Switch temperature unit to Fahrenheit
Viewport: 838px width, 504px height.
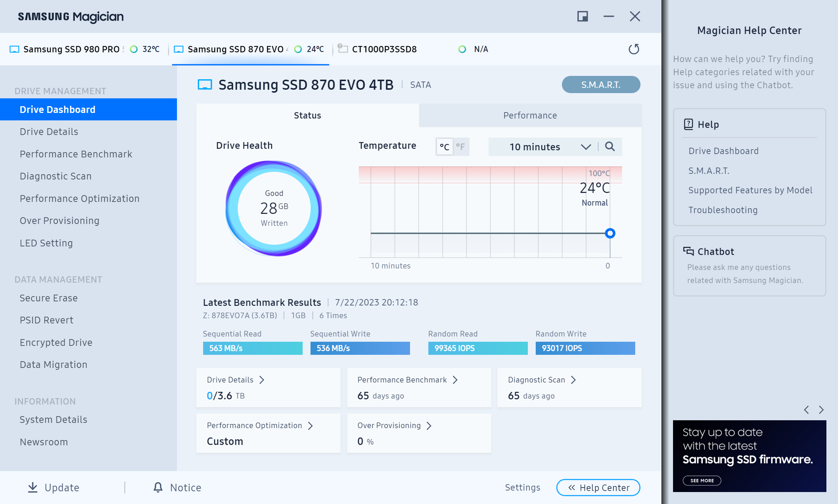click(461, 147)
